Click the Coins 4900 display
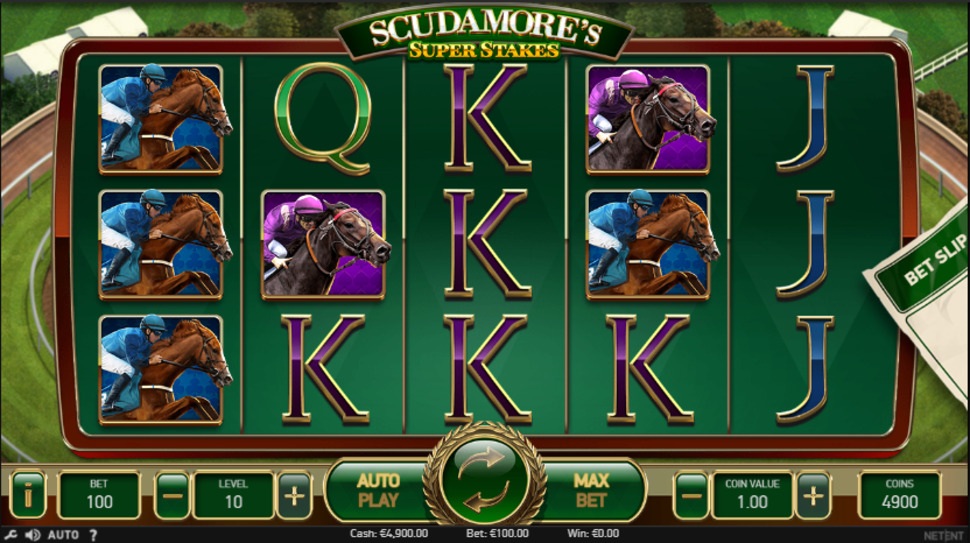Image resolution: width=970 pixels, height=543 pixels. 899,495
